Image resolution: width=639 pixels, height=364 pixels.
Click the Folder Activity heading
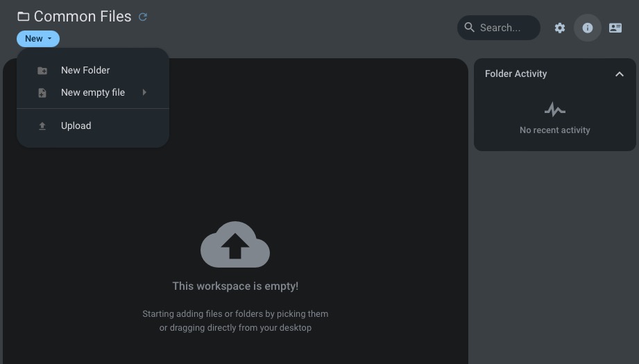[x=516, y=73]
